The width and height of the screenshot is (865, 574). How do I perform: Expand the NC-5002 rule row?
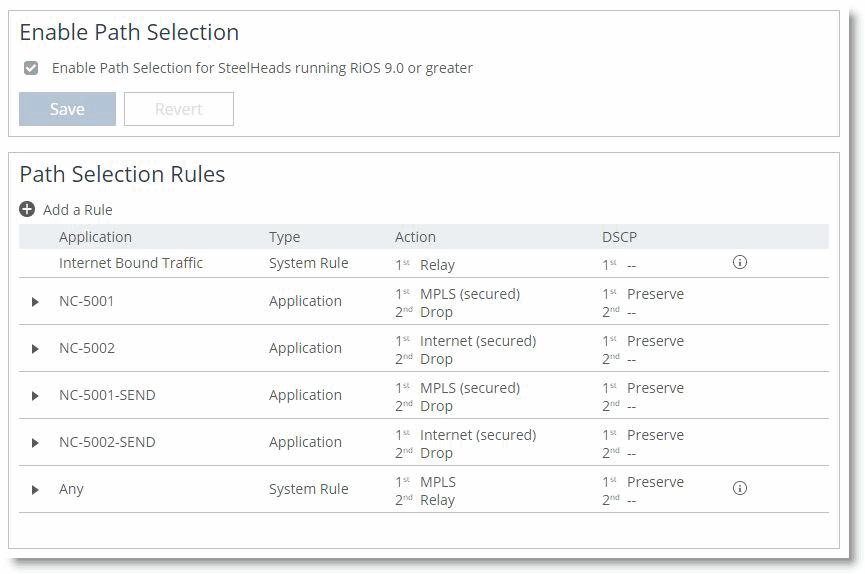(x=36, y=348)
